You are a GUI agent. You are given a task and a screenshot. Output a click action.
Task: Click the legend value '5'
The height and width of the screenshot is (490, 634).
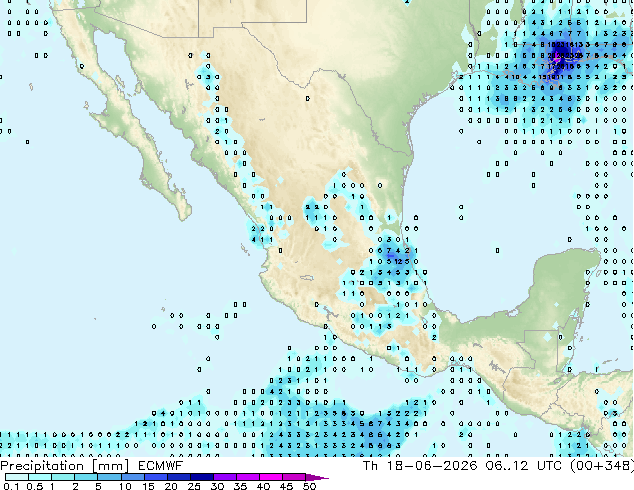[x=98, y=486]
